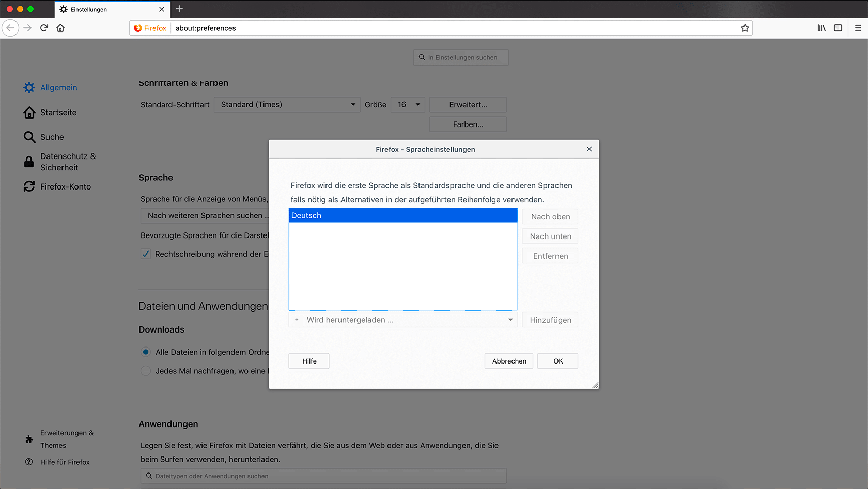Screen dimensions: 868x489
Task: Toggle the Rechtschreibung checkbox
Action: 146,254
